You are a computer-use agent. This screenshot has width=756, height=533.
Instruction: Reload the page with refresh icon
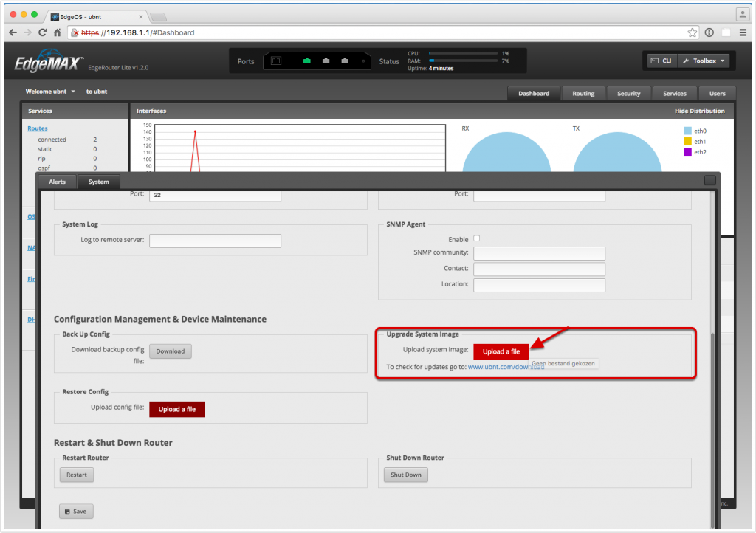coord(42,32)
